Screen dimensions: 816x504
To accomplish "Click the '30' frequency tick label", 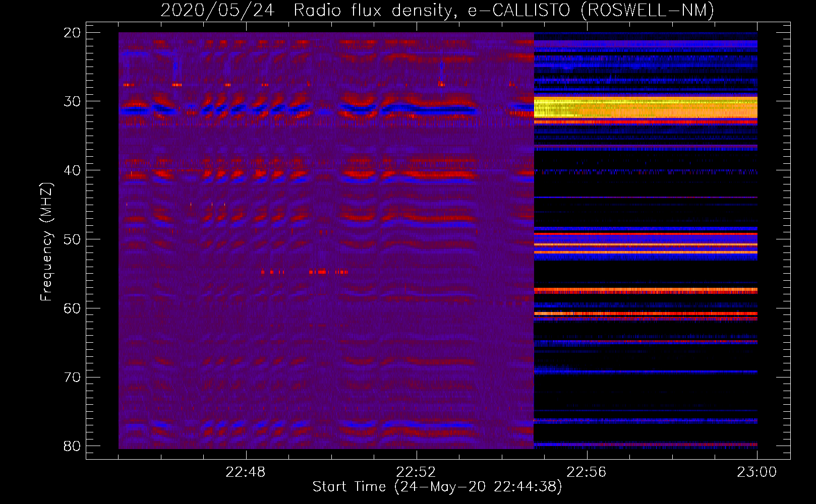I will pos(72,101).
